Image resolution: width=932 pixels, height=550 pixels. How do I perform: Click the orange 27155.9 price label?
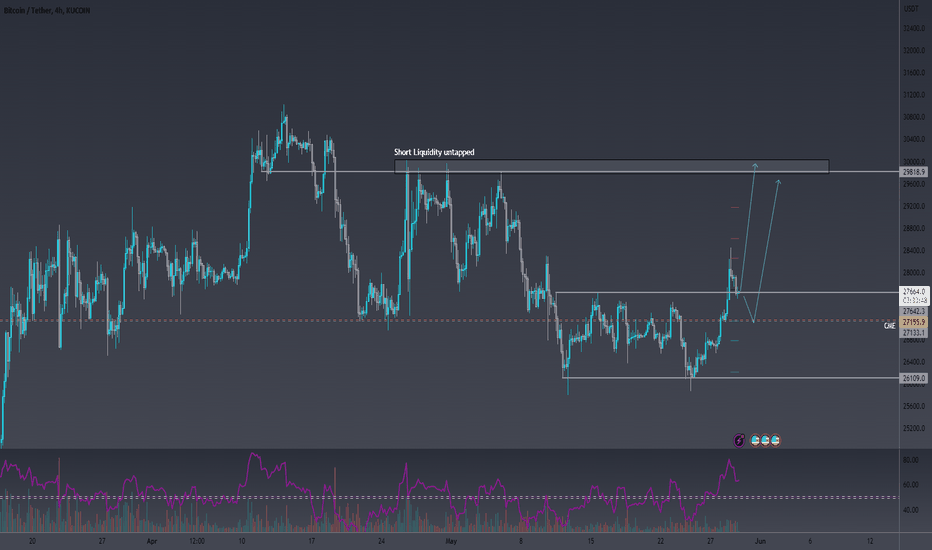pos(914,322)
